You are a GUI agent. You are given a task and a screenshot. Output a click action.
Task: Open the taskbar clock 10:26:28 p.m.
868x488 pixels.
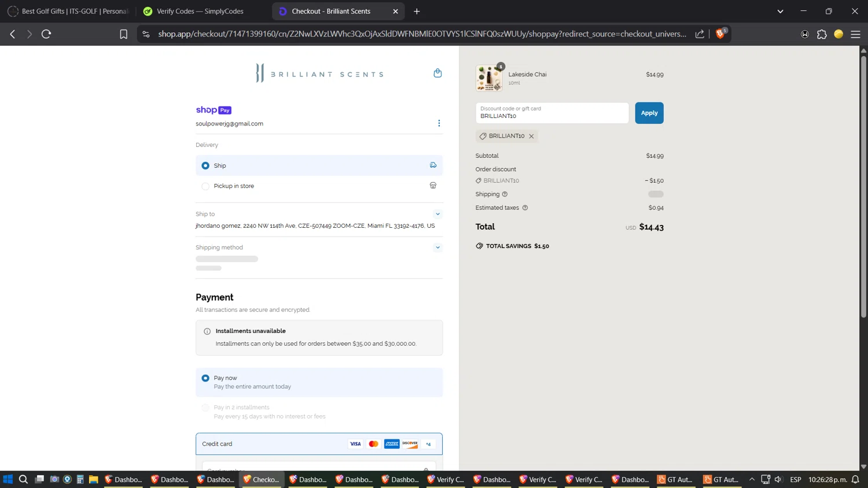827,479
